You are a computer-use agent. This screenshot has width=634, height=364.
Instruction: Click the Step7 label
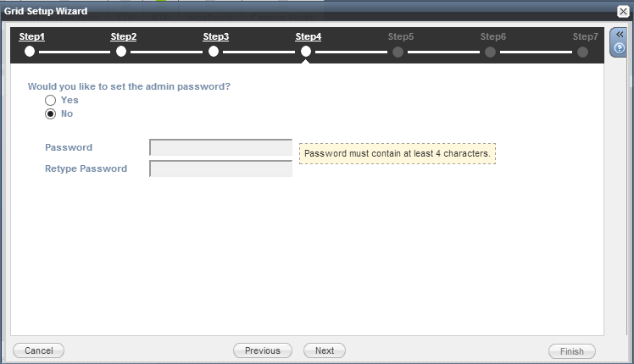point(585,37)
